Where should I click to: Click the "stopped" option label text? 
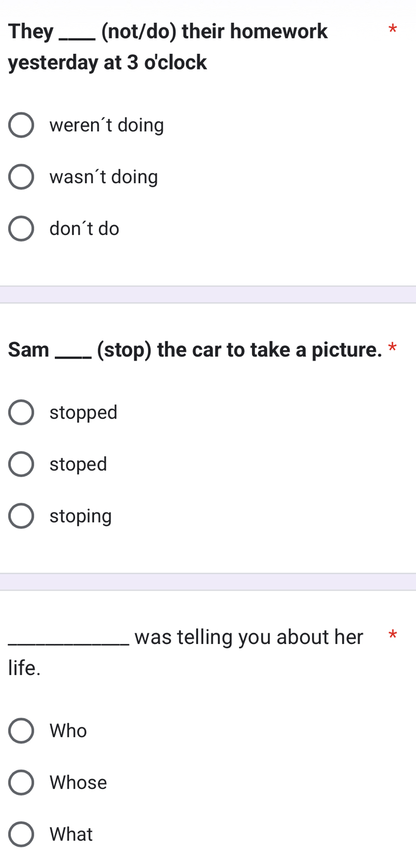click(x=83, y=412)
